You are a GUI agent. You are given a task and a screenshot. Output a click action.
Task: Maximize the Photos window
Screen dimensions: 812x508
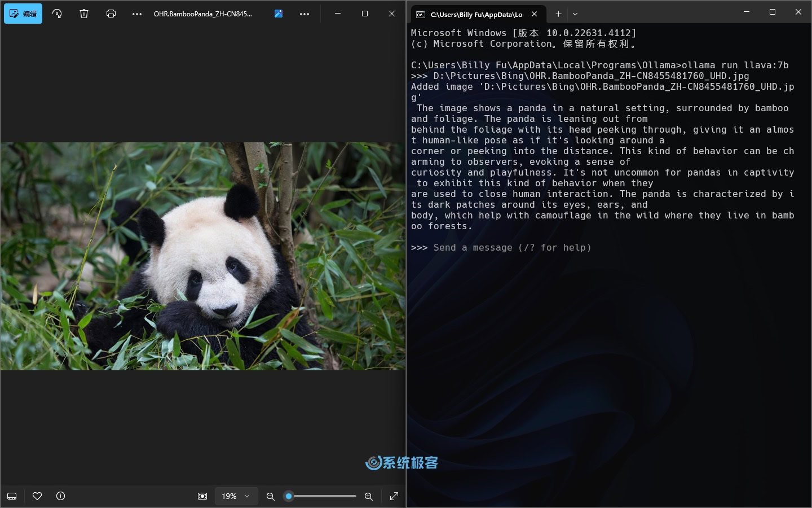coord(365,14)
